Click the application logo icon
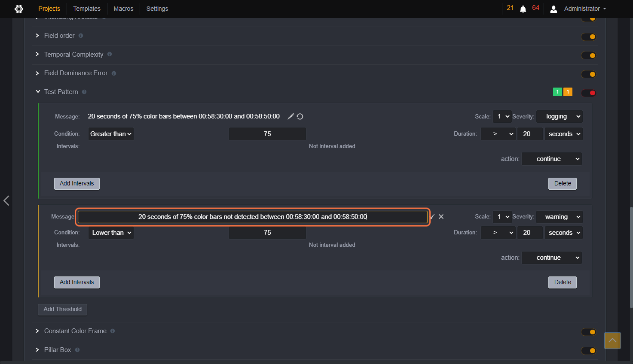 [19, 9]
